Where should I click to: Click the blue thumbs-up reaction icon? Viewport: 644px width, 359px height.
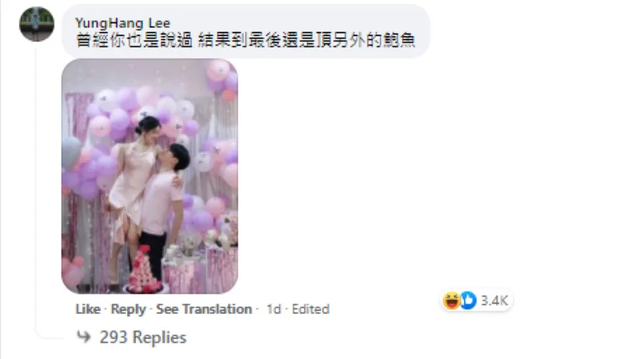click(x=468, y=301)
